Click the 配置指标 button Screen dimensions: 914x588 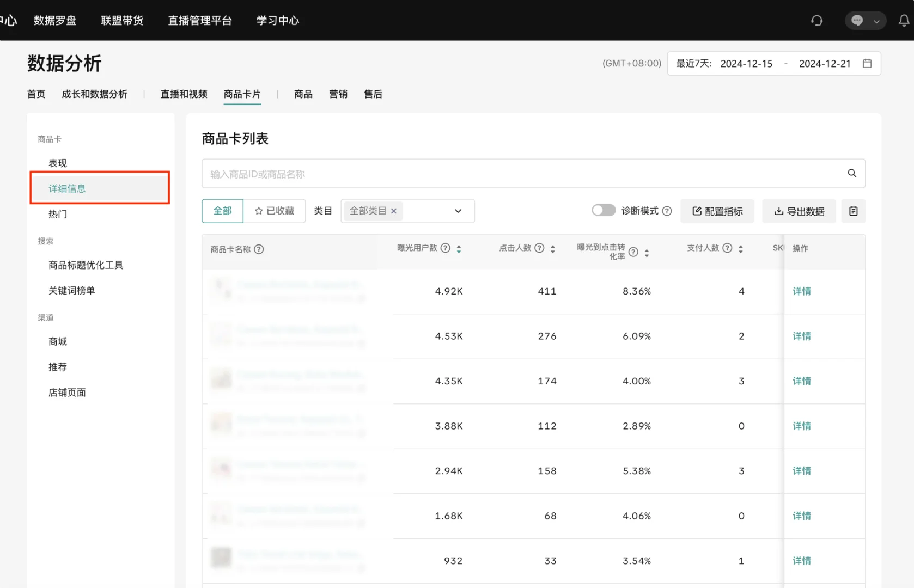pos(717,211)
